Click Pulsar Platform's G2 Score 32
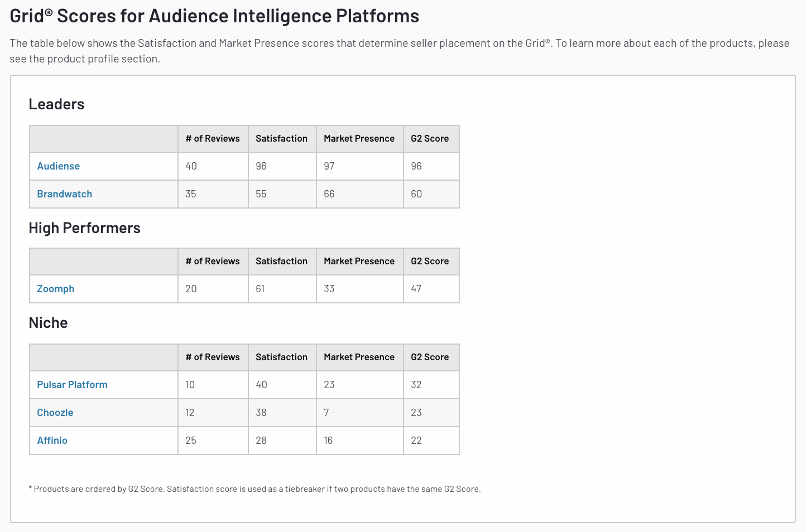Screen dimensions: 807x532 [x=416, y=385]
